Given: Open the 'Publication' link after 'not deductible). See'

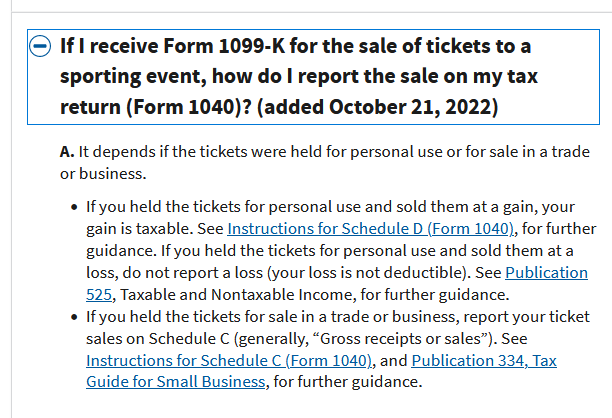Looking at the screenshot, I should pyautogui.click(x=546, y=272).
